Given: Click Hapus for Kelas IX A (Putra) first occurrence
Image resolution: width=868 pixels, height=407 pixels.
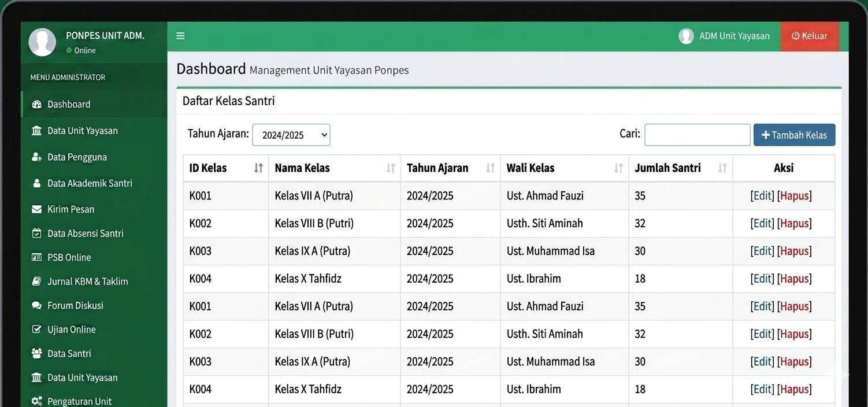Looking at the screenshot, I should tap(794, 251).
